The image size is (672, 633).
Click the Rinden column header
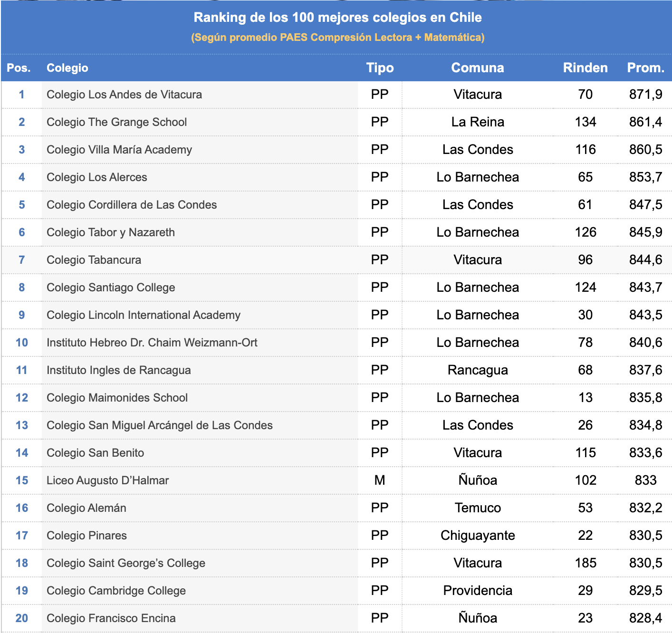(585, 68)
